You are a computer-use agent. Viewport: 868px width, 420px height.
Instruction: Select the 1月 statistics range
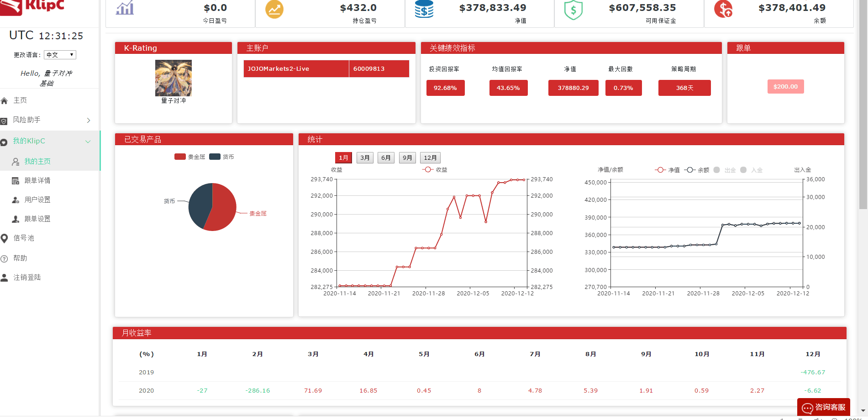point(343,158)
